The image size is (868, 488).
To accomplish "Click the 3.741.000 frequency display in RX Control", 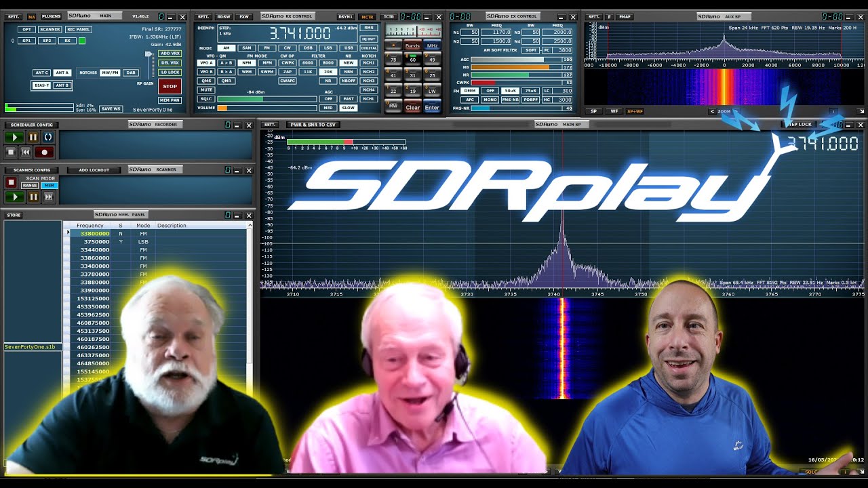I will pyautogui.click(x=300, y=33).
